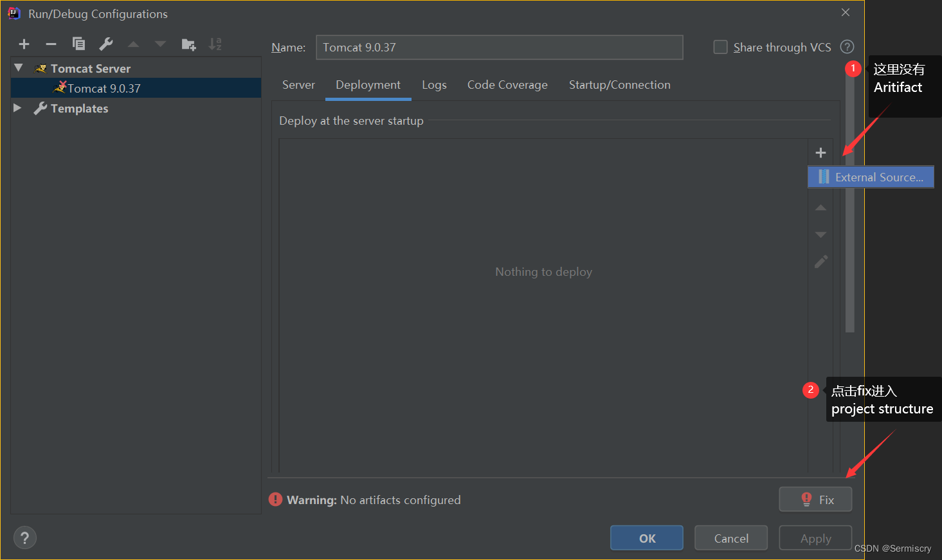Click the 'Deploy at the server startup' label
Screen dimensions: 942x560
click(351, 121)
